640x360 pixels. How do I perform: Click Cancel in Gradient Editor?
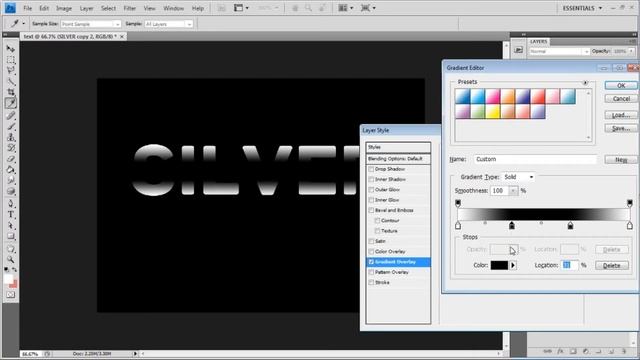click(x=621, y=99)
